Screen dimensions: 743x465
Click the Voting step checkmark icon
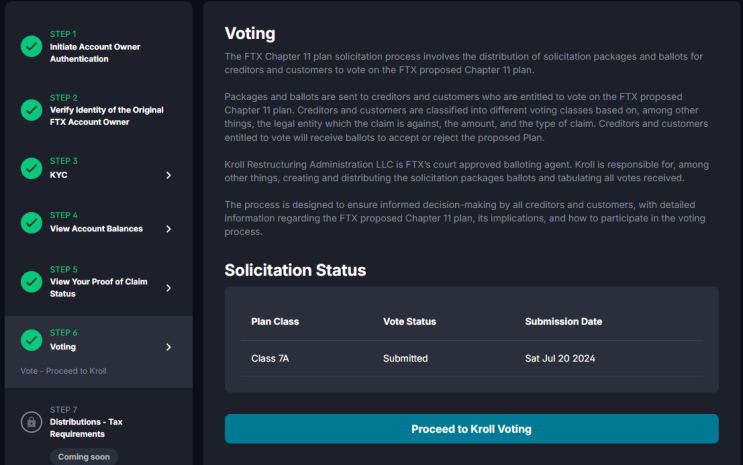tap(30, 340)
